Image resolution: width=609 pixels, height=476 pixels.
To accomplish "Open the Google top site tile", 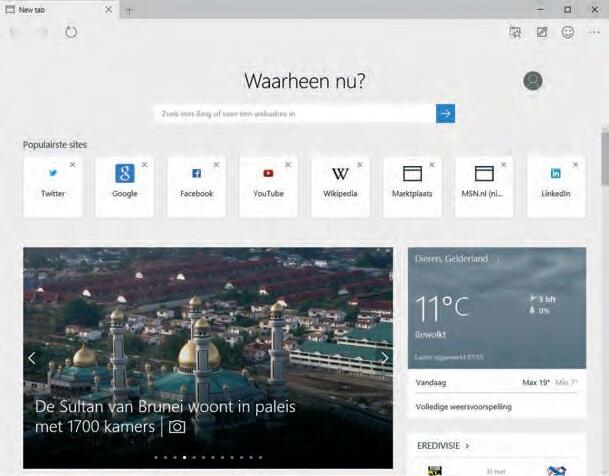I will 125,187.
